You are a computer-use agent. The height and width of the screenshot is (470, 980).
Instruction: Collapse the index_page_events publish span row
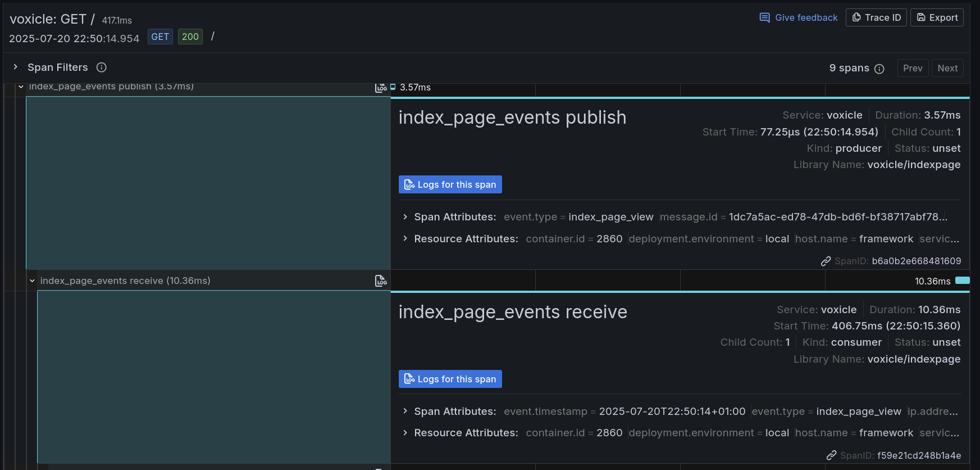(21, 87)
